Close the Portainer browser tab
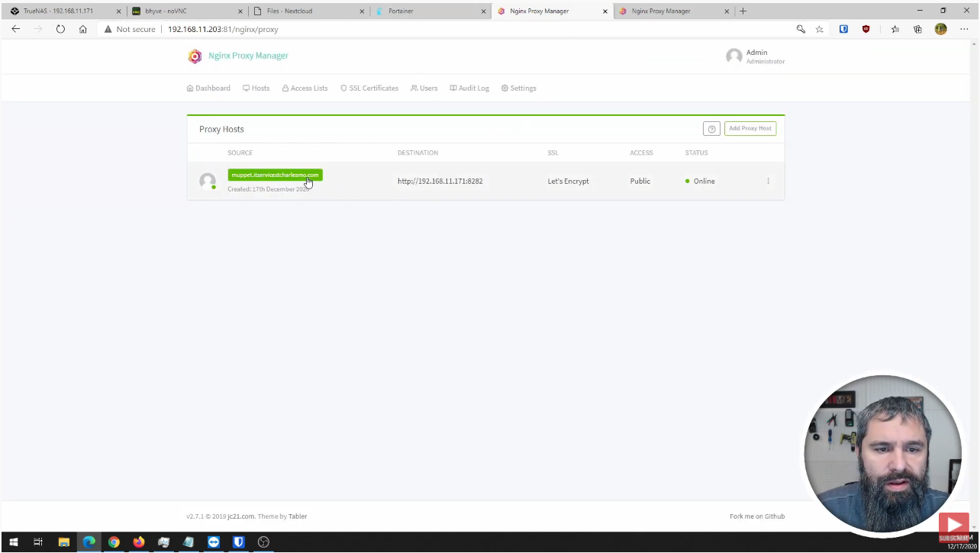This screenshot has height=553, width=980. point(483,11)
